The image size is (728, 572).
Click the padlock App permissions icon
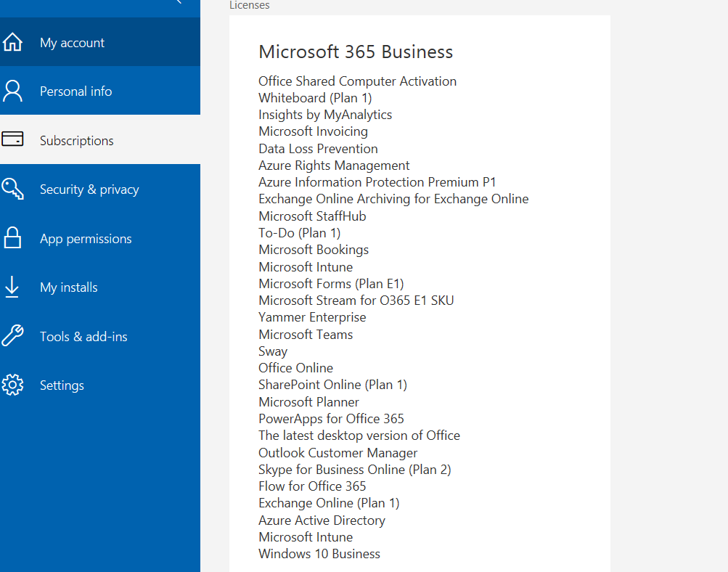click(x=12, y=237)
